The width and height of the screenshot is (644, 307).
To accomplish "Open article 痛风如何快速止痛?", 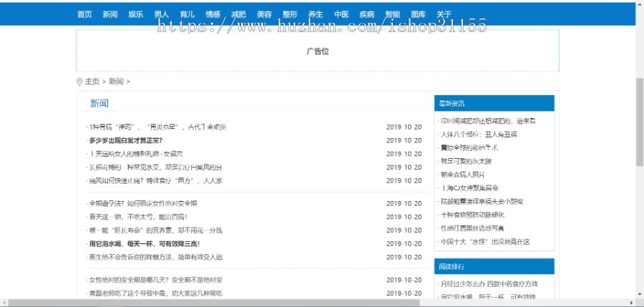I will point(156,180).
